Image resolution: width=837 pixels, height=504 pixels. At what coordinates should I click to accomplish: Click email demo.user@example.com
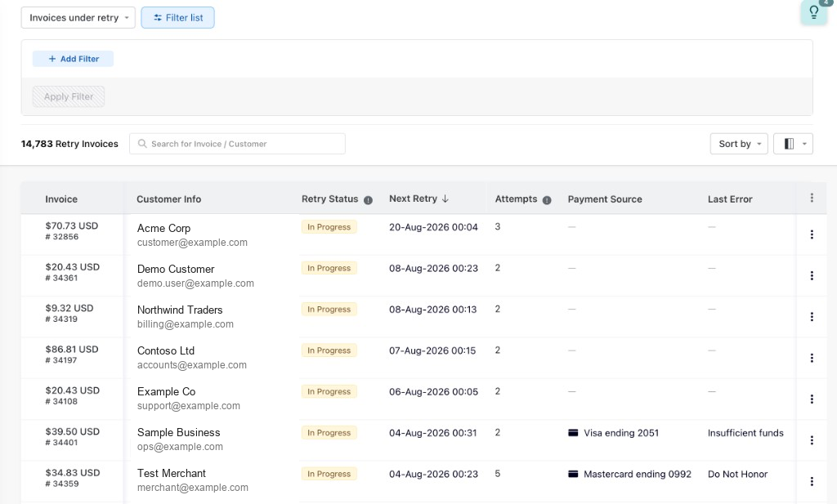point(195,283)
